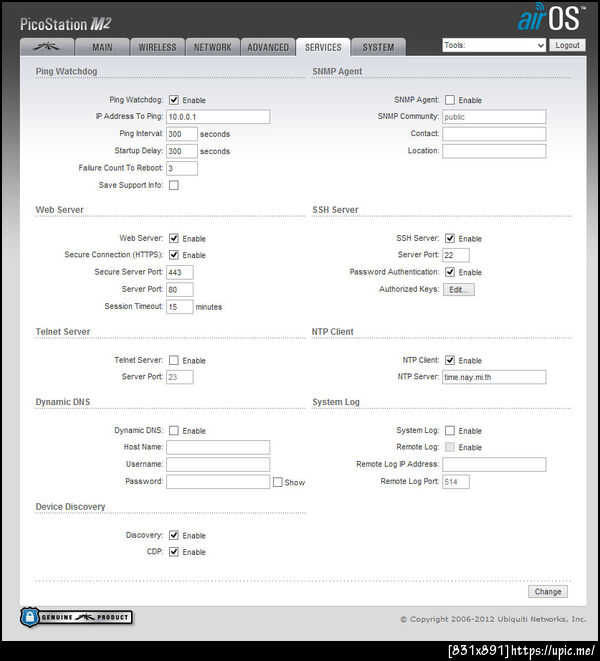The image size is (600, 661).
Task: Click Telnet Server Port field showing 23
Action: click(180, 377)
